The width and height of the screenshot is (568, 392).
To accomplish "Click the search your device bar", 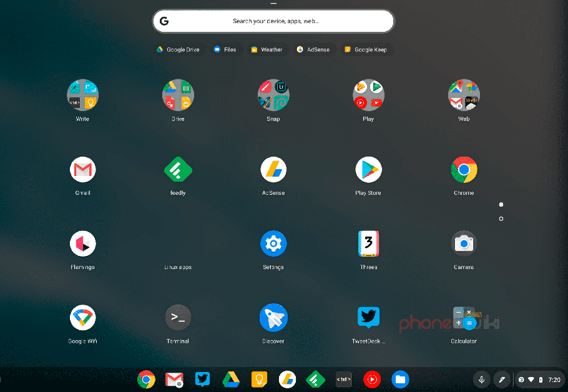I will coord(273,21).
